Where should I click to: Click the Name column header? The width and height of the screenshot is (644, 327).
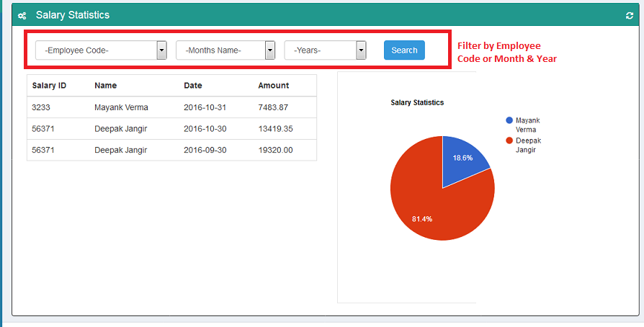point(106,86)
